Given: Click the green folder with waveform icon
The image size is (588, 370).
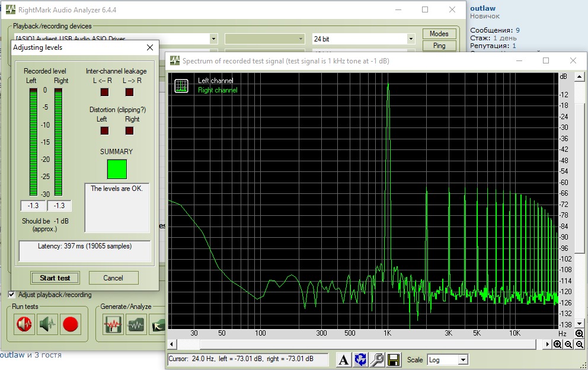Looking at the screenshot, I should click(x=136, y=324).
